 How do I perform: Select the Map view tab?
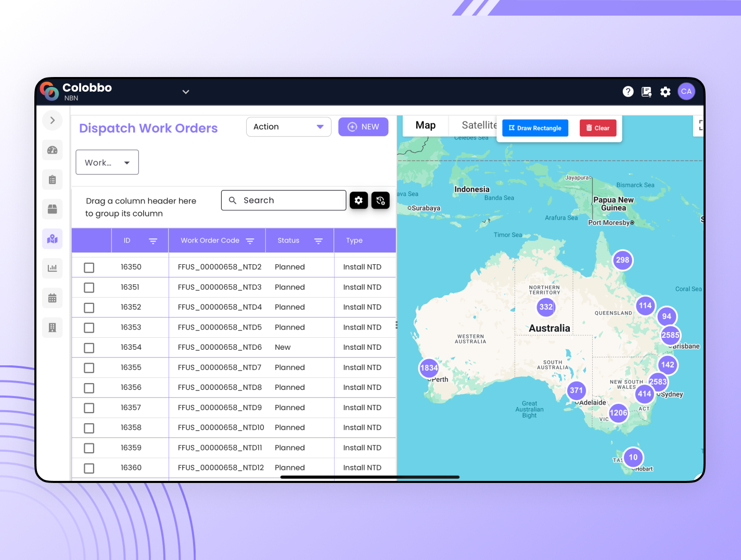[x=425, y=125]
